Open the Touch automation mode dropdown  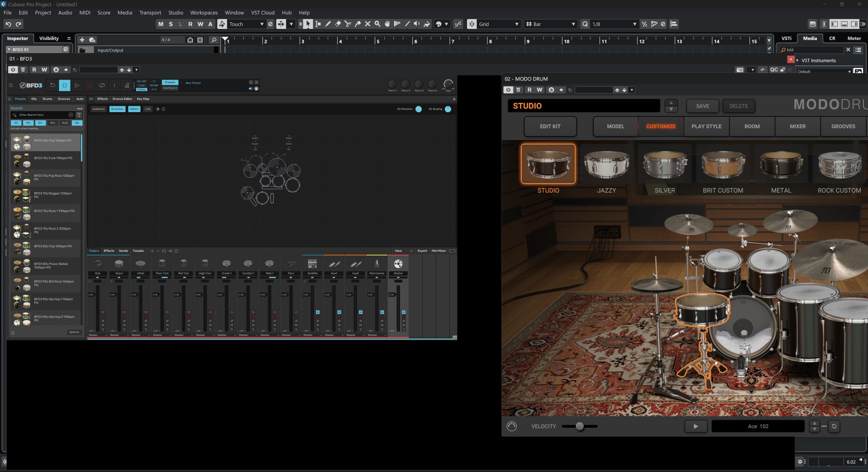pos(261,24)
